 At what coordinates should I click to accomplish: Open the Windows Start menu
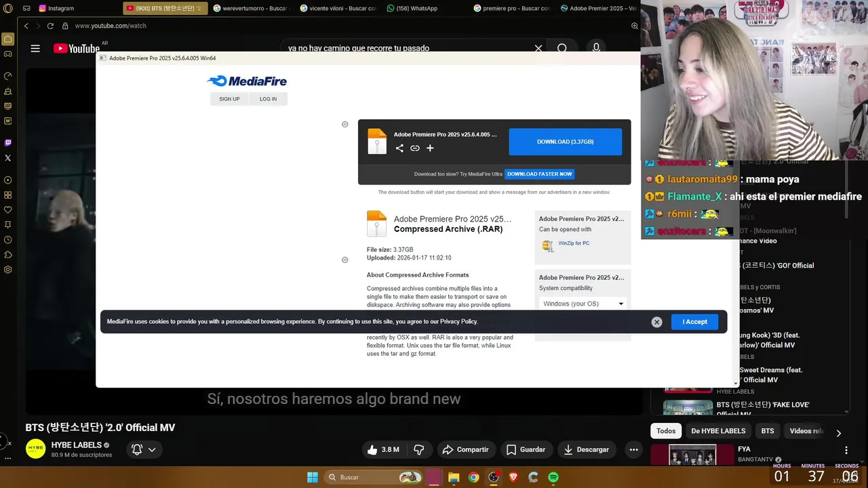tap(313, 477)
